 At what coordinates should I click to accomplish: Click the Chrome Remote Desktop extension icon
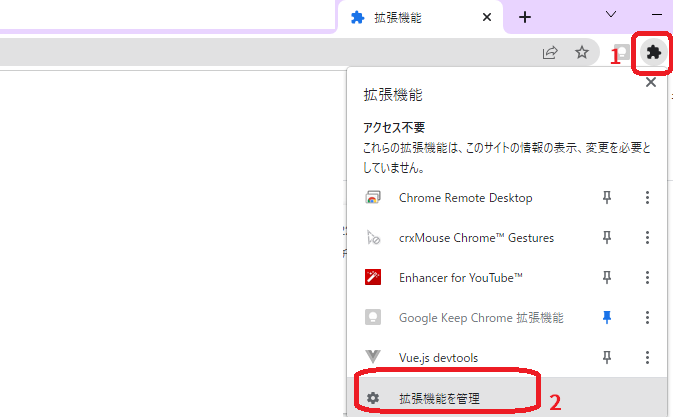373,197
